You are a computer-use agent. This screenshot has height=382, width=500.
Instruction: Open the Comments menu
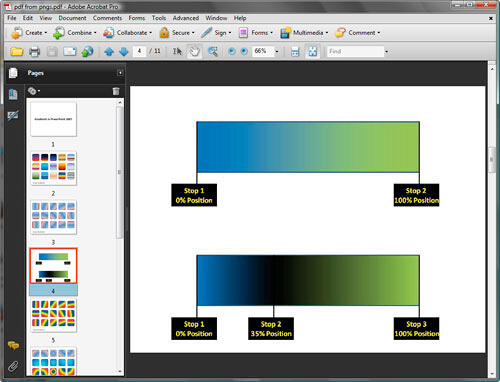coord(107,18)
